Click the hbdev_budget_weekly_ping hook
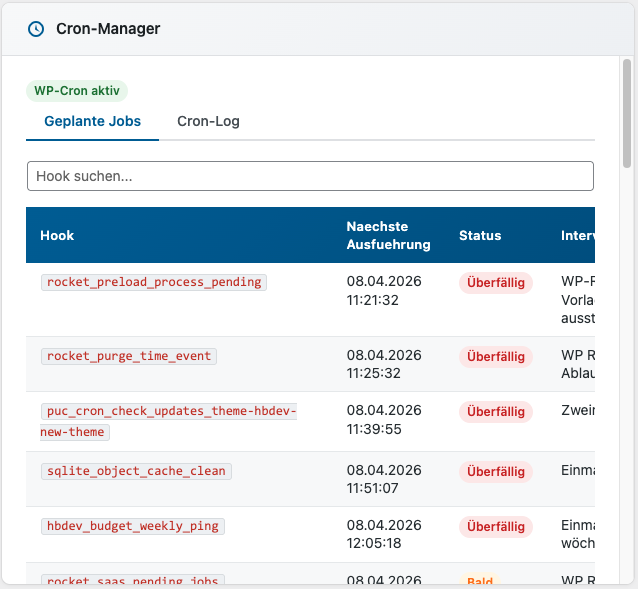 coord(132,526)
